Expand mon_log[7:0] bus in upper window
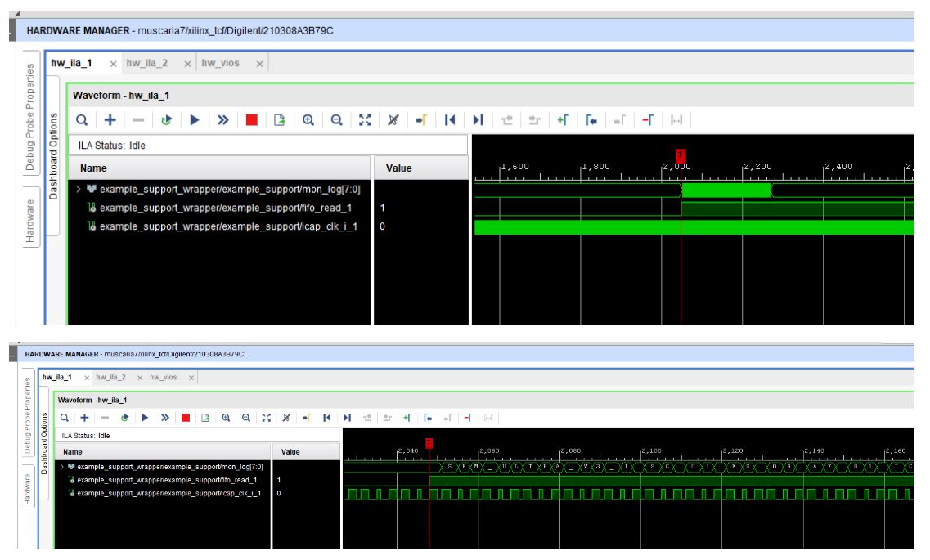The image size is (930, 560). pyautogui.click(x=79, y=190)
